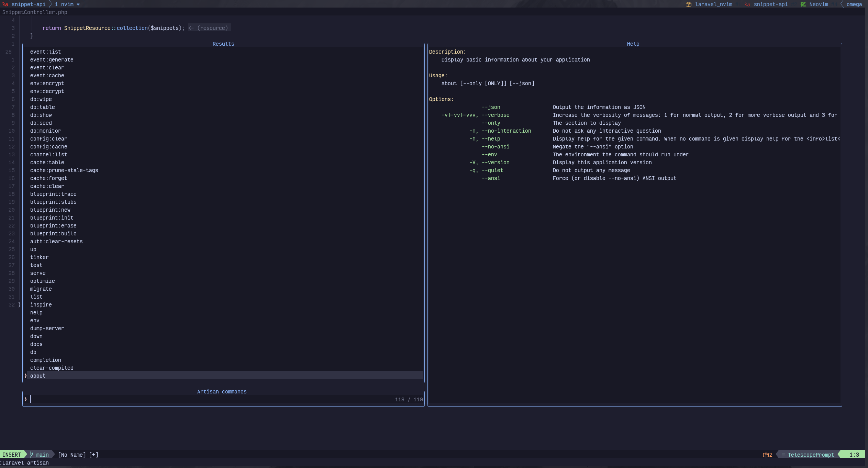
Task: Select the omega session label
Action: [854, 4]
